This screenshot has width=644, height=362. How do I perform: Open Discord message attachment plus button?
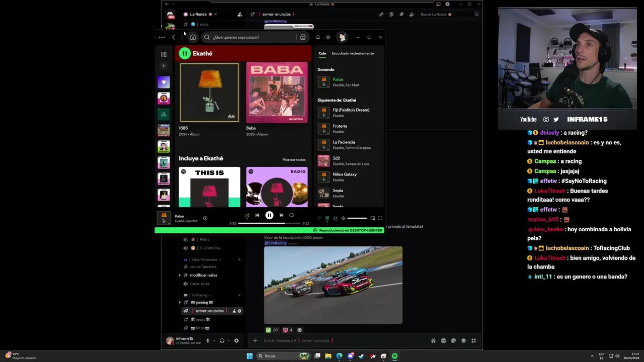[x=255, y=340]
